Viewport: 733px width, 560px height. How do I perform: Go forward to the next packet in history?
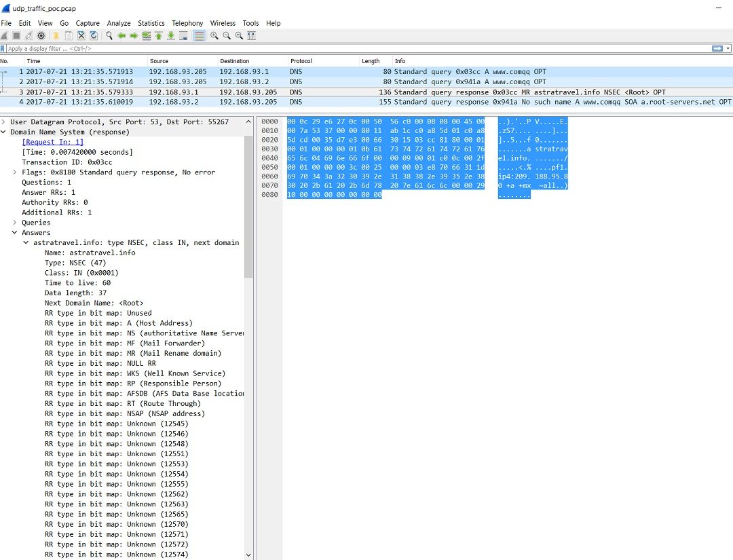(x=134, y=35)
